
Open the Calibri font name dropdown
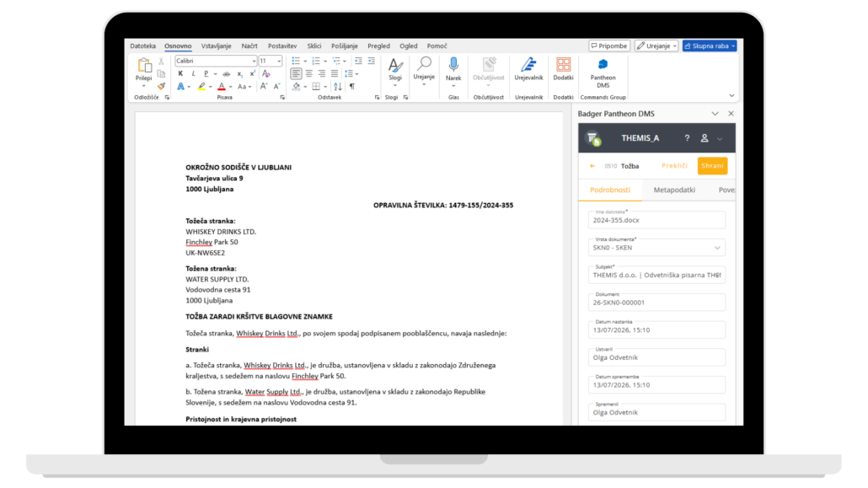(x=254, y=61)
